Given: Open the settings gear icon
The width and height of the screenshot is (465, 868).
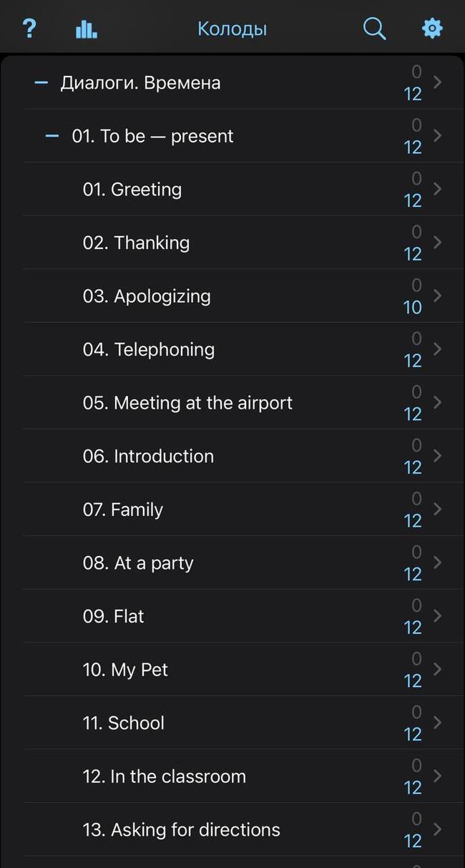Looking at the screenshot, I should coord(432,29).
